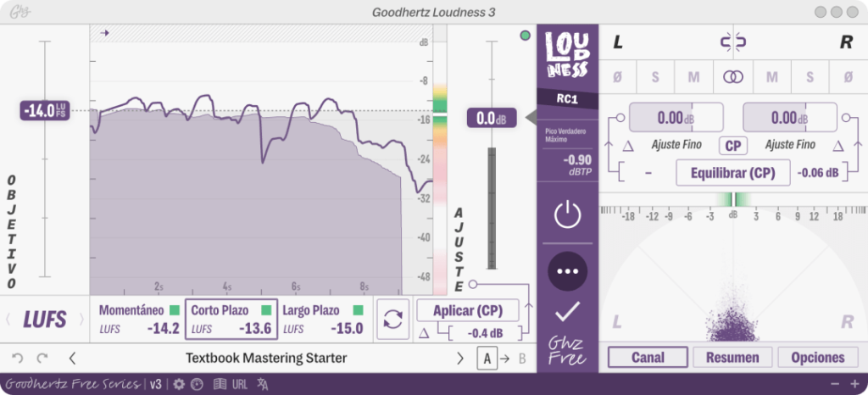The height and width of the screenshot is (395, 868).
Task: Click the reset measurement circular arrows icon
Action: click(393, 320)
